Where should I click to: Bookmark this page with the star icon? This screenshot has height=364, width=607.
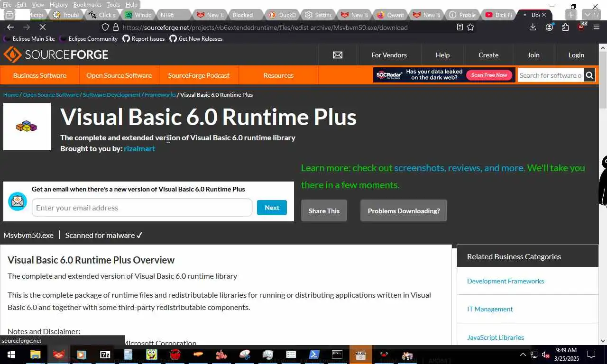(x=470, y=27)
